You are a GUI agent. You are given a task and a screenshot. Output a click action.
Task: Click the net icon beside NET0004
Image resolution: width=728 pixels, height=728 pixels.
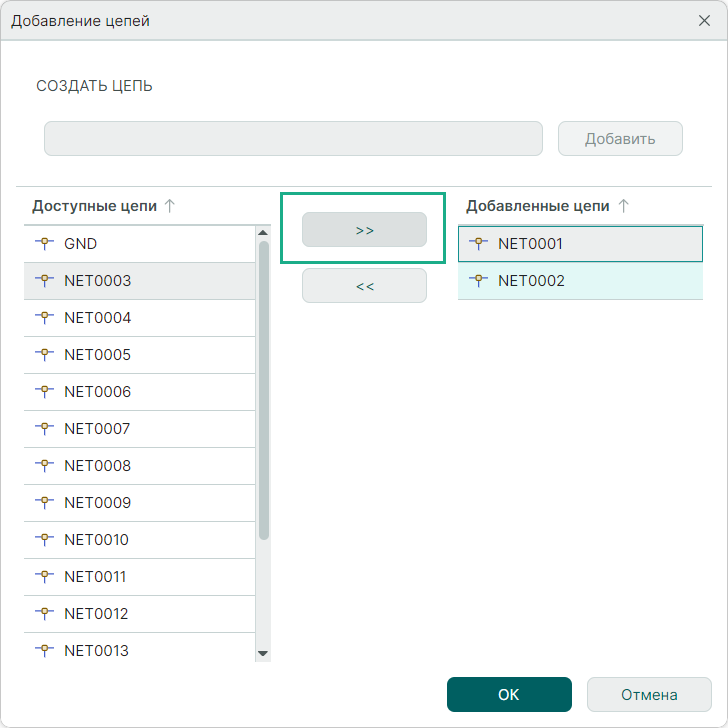tap(43, 318)
